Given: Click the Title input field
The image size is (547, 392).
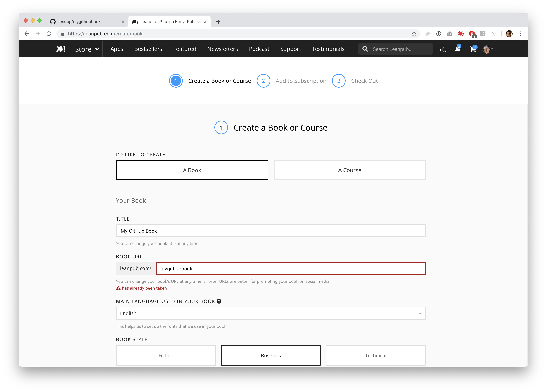Looking at the screenshot, I should click(x=271, y=231).
